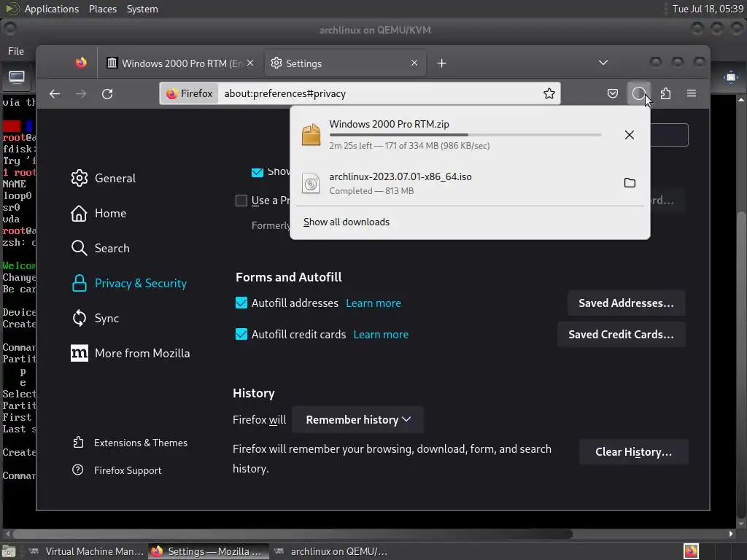Select Privacy & Security category

(128, 284)
